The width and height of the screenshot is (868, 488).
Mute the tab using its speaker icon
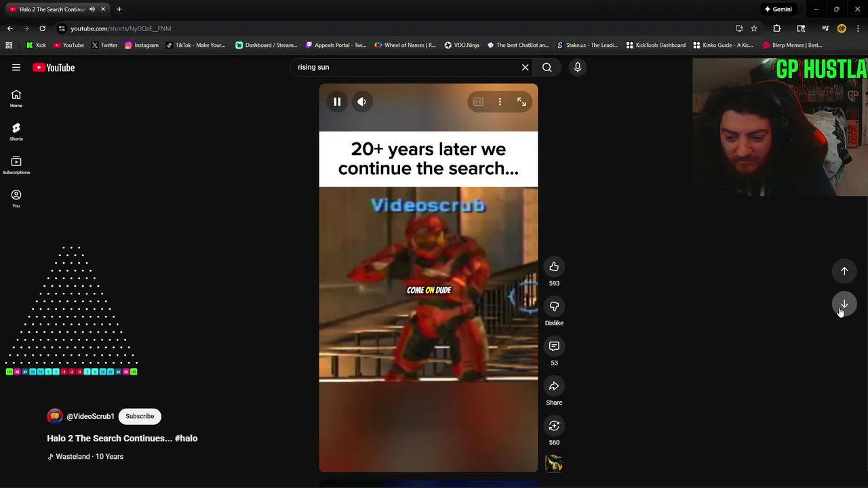[x=92, y=9]
